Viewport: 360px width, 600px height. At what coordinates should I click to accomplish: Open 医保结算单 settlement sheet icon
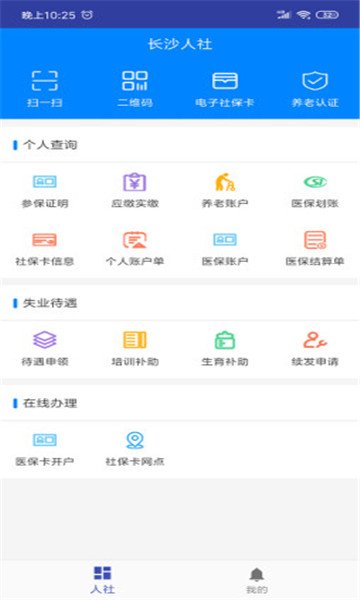pos(315,240)
